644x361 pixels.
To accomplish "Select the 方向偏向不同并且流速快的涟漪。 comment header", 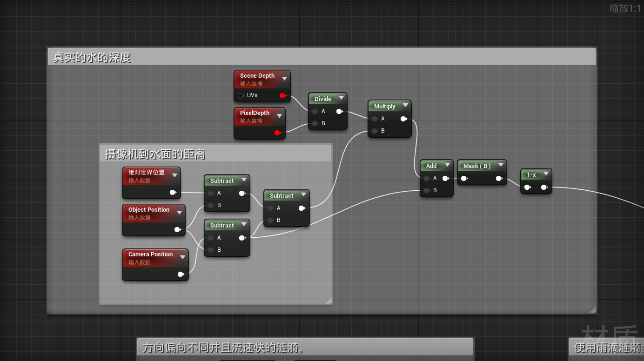I will (305, 348).
